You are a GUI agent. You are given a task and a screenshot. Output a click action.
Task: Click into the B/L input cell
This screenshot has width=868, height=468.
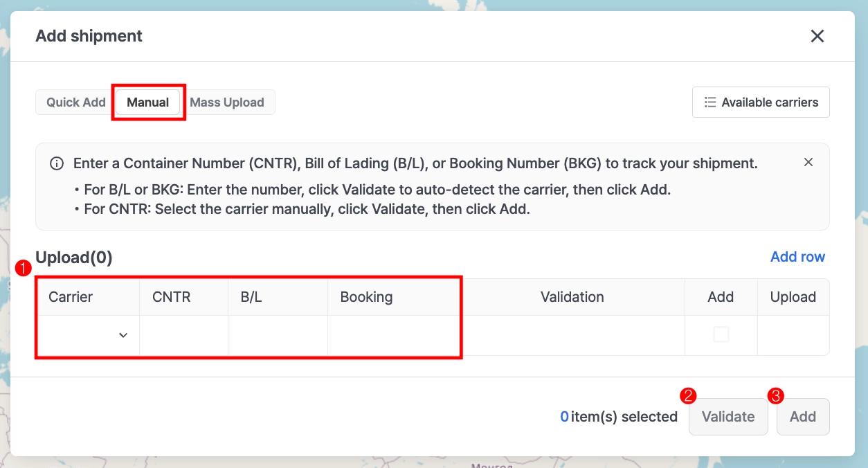pyautogui.click(x=278, y=335)
